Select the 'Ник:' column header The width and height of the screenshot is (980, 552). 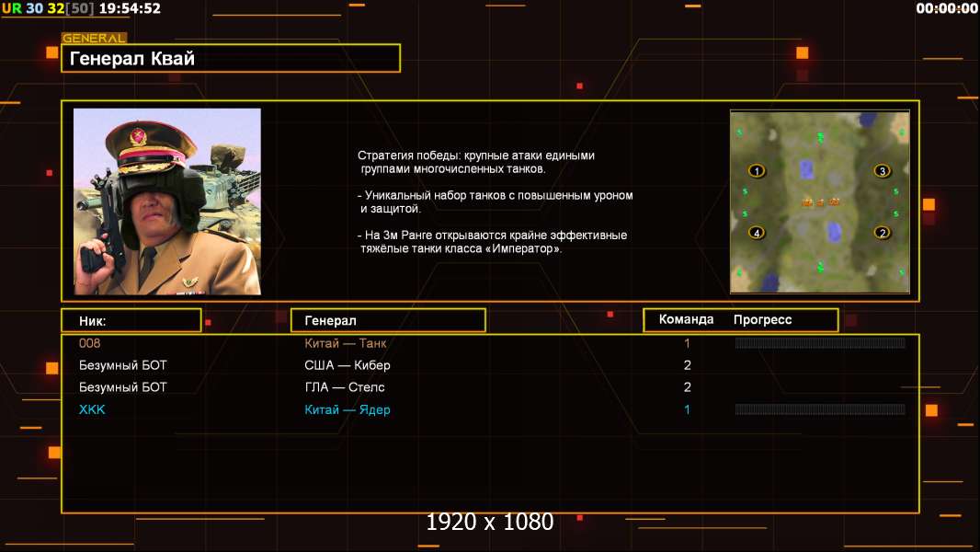pos(131,320)
